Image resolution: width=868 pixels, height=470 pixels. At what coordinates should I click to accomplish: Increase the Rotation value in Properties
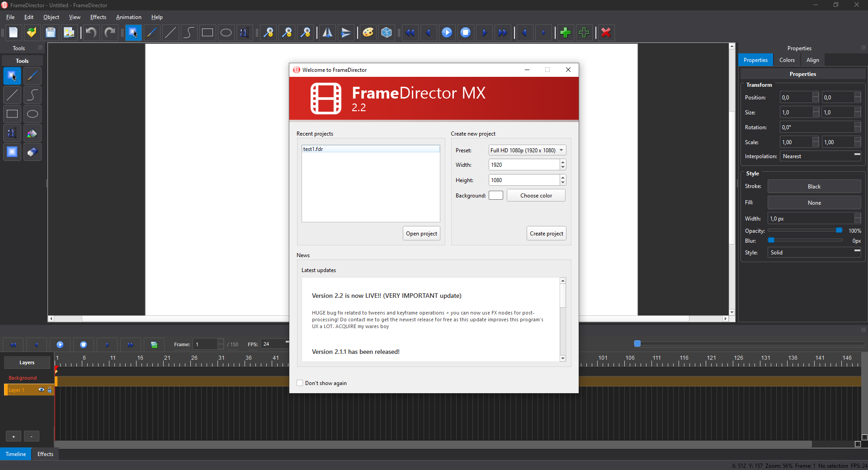(x=858, y=124)
